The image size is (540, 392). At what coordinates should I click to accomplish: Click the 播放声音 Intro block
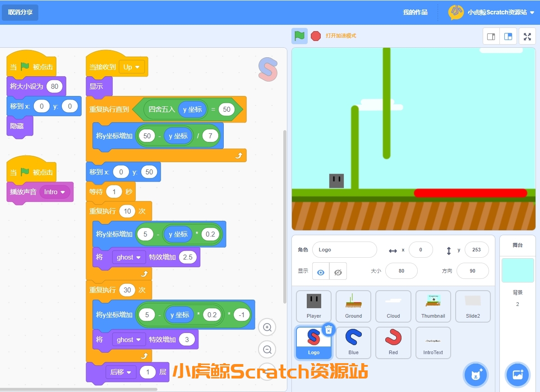40,192
